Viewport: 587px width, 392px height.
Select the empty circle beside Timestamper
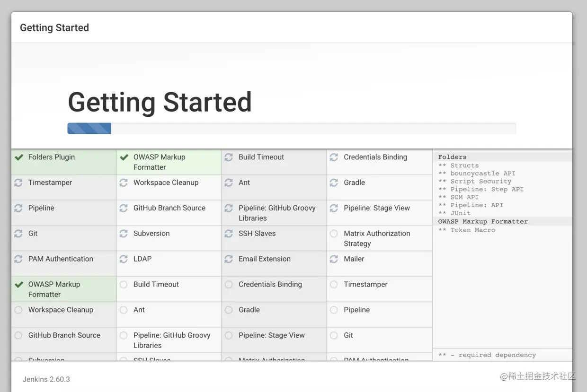tap(334, 285)
